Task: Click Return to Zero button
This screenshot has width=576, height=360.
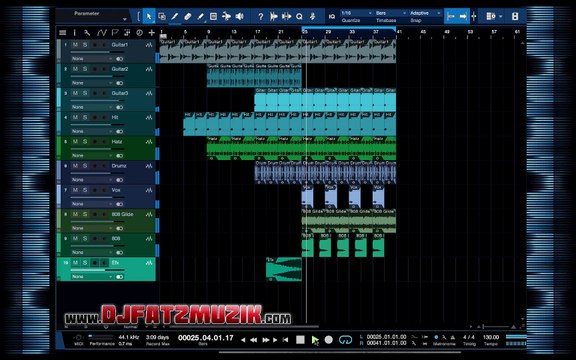Action: tap(285, 340)
